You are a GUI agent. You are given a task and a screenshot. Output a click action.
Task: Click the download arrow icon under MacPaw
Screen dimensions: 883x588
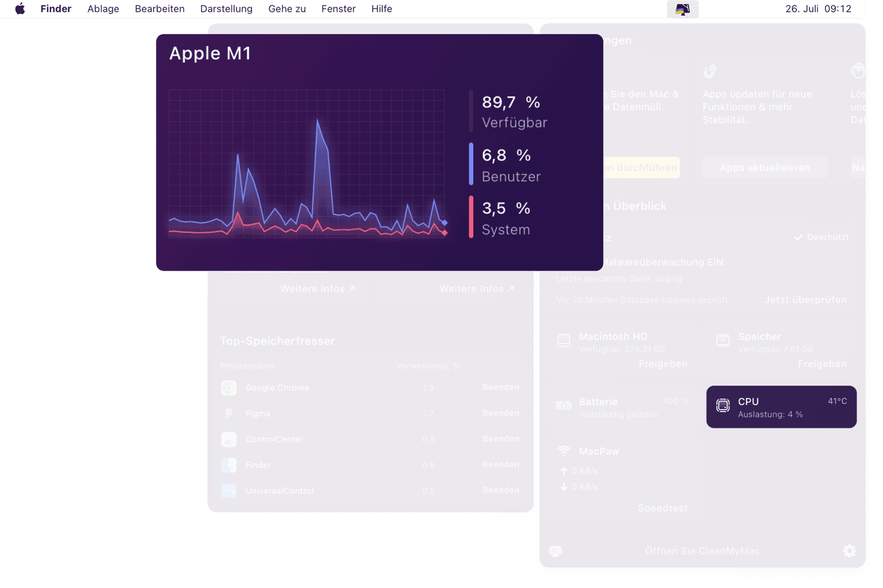pyautogui.click(x=564, y=487)
